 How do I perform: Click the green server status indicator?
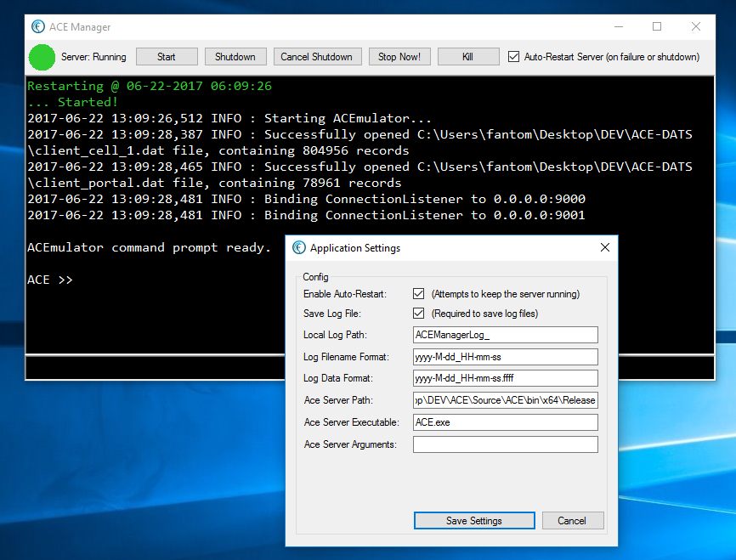[x=42, y=57]
